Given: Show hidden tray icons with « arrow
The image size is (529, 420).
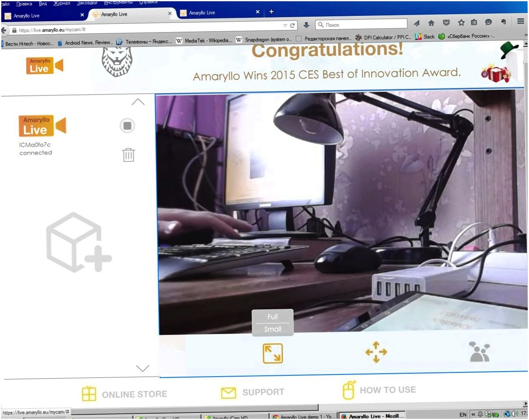Looking at the screenshot, I should [473, 415].
